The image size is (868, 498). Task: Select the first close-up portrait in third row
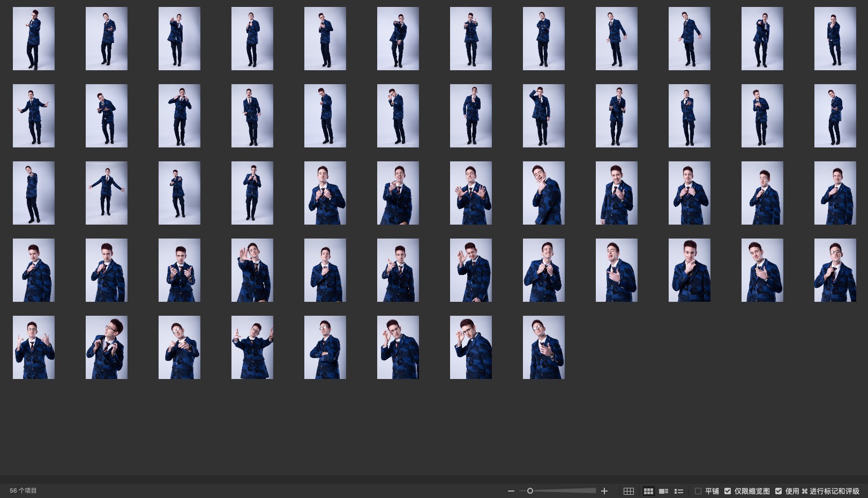[x=325, y=193]
